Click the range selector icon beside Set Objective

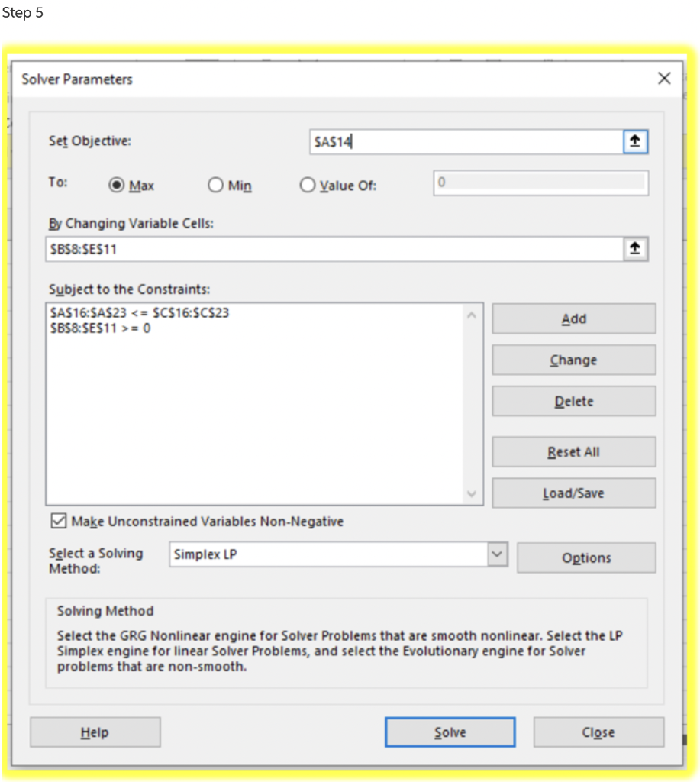(x=636, y=141)
